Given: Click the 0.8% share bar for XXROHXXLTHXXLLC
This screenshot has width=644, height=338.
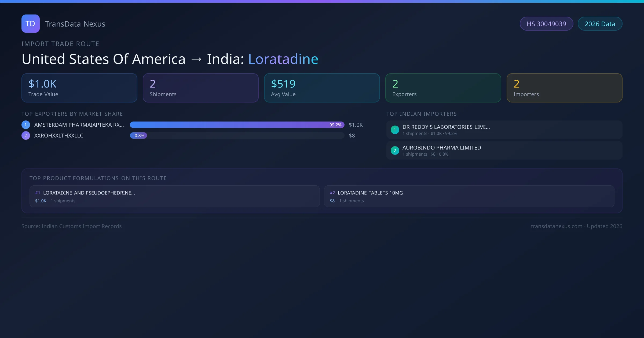Looking at the screenshot, I should tap(138, 135).
